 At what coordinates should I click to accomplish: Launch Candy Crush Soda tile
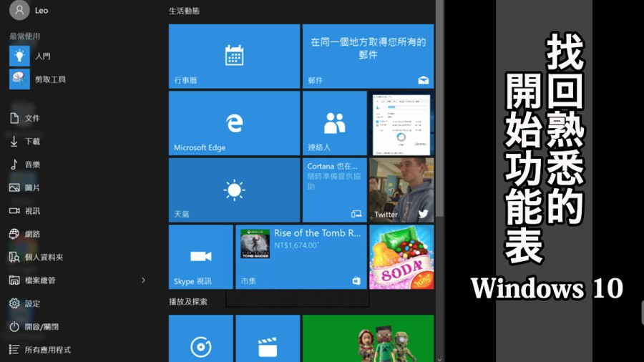(401, 257)
